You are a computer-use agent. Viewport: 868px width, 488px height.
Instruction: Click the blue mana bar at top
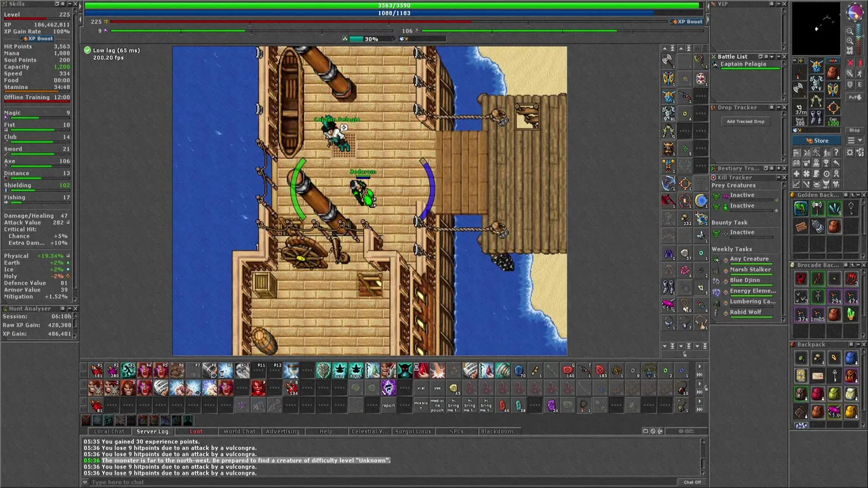393,13
